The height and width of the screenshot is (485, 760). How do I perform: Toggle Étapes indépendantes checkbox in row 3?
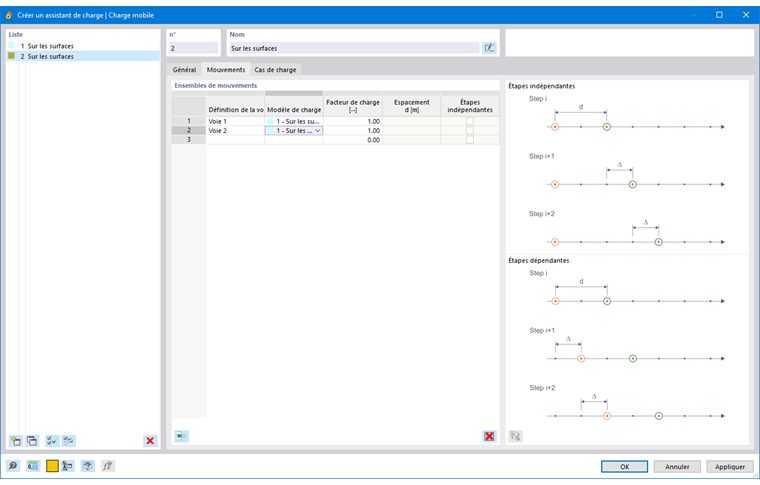click(470, 140)
